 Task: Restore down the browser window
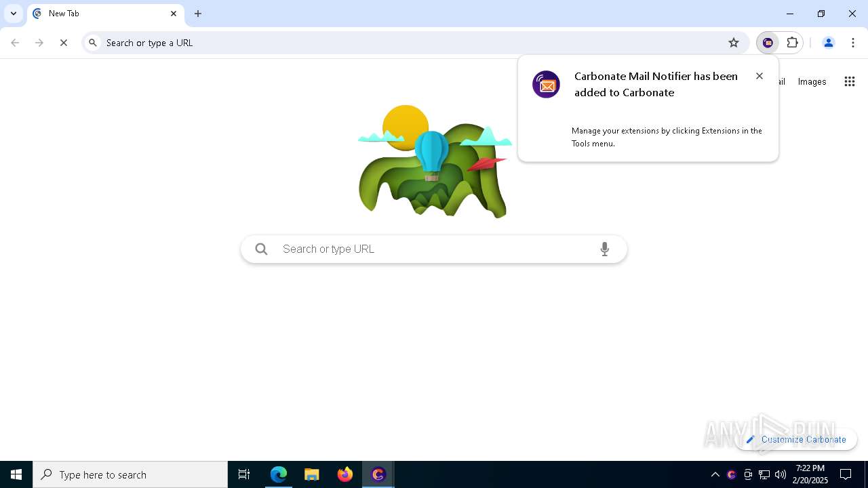tap(821, 14)
